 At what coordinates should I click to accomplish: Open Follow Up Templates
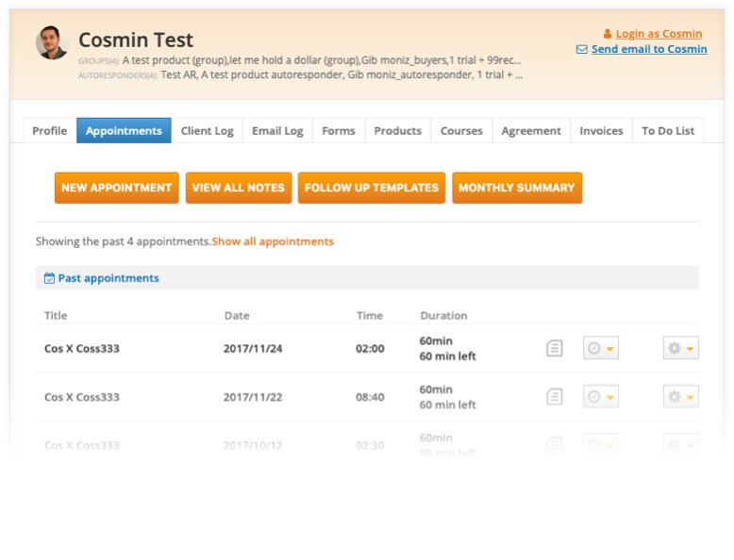[x=371, y=188]
